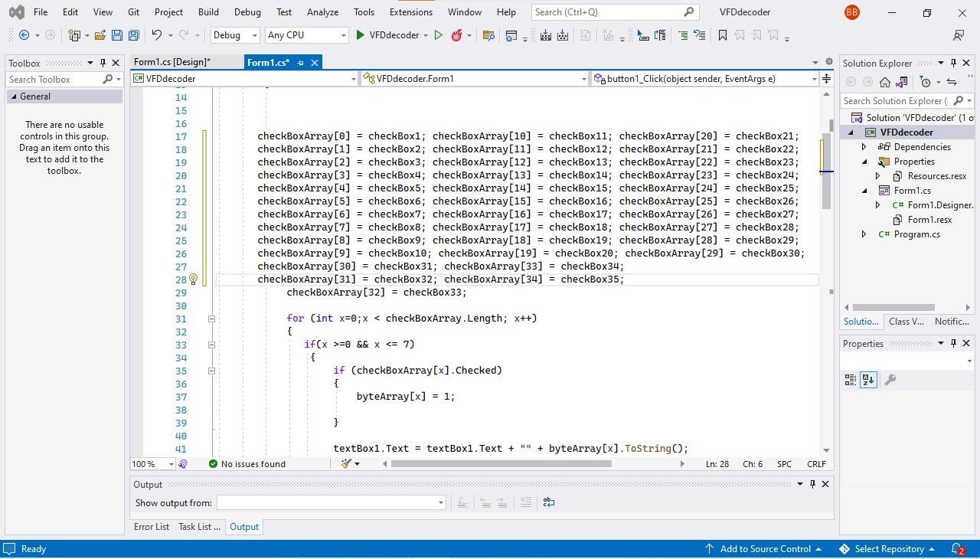Click the Navigate Backward arrow icon
The width and height of the screenshot is (980, 559).
[x=24, y=35]
